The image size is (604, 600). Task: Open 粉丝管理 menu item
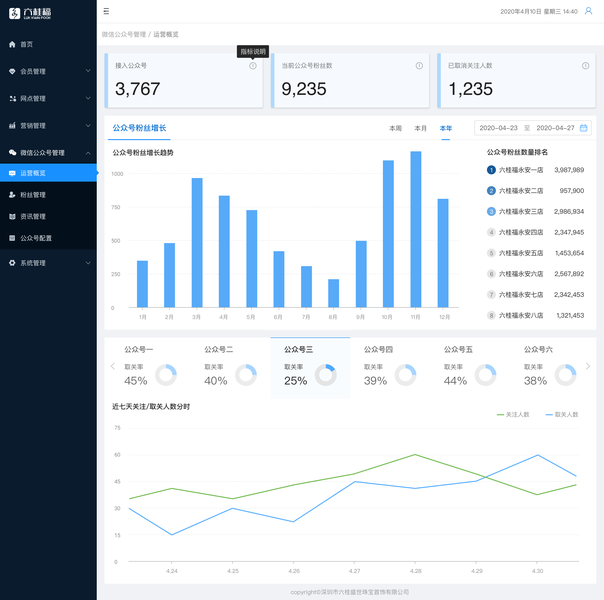49,195
